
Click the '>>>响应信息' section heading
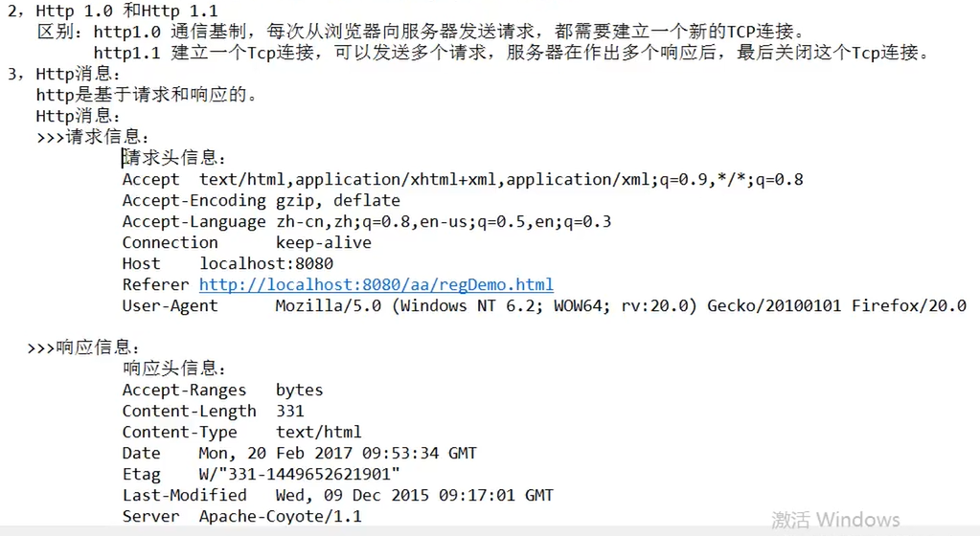coord(83,347)
